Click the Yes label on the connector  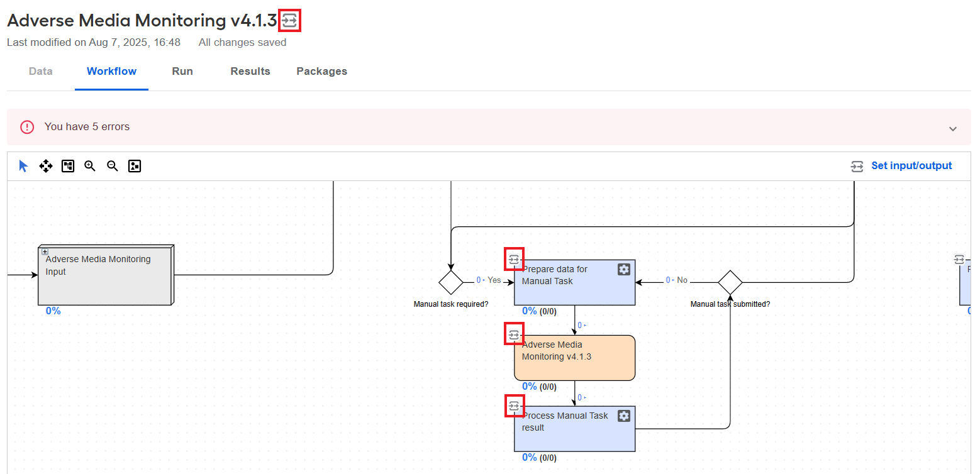pos(494,280)
